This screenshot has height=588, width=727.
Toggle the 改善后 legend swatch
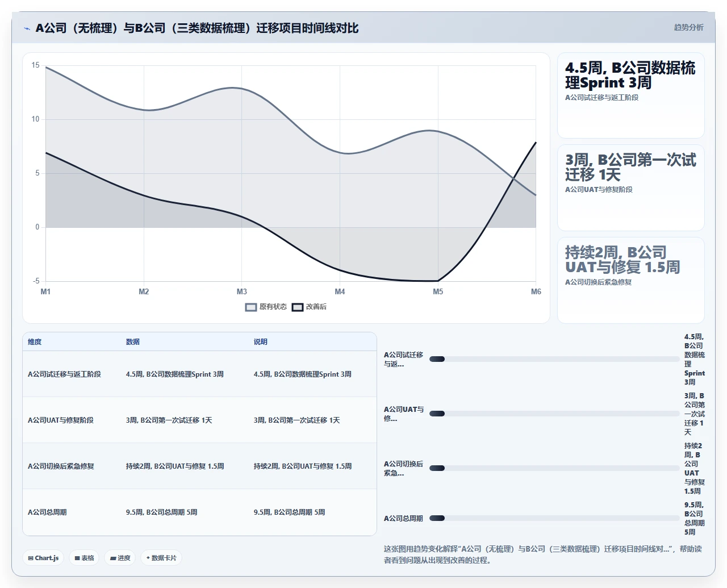pos(298,307)
